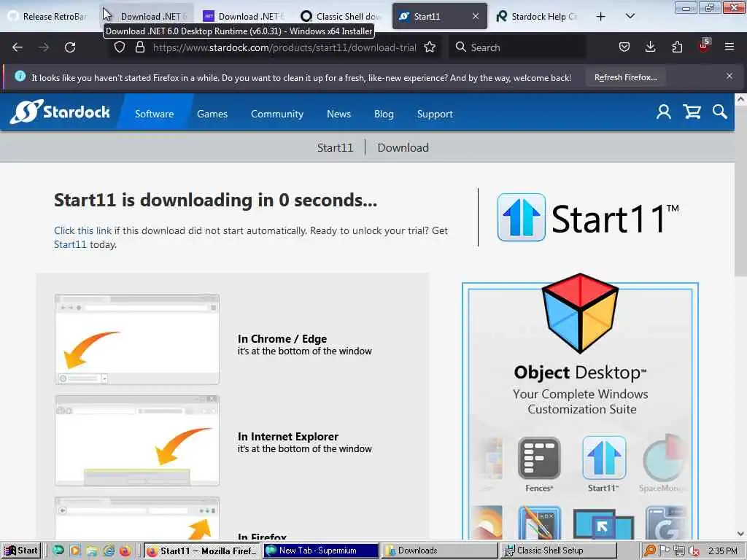Open the Download breadcrumb link
The image size is (747, 560).
(403, 147)
